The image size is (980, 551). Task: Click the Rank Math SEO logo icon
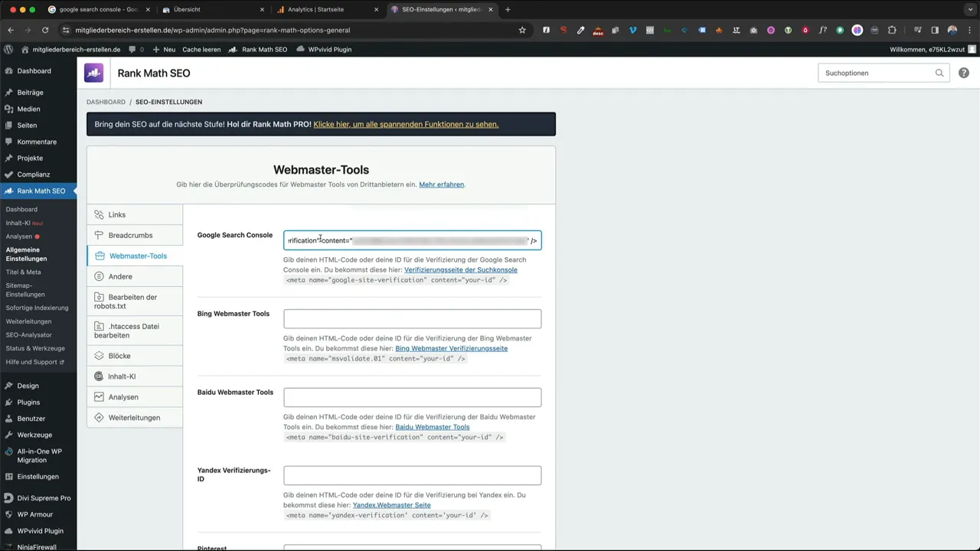point(93,73)
